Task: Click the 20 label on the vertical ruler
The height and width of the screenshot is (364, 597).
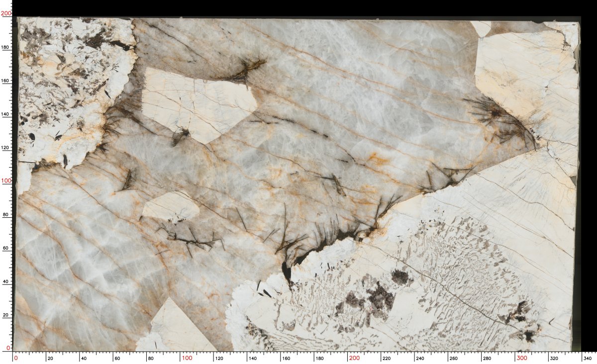Action: pyautogui.click(x=6, y=315)
